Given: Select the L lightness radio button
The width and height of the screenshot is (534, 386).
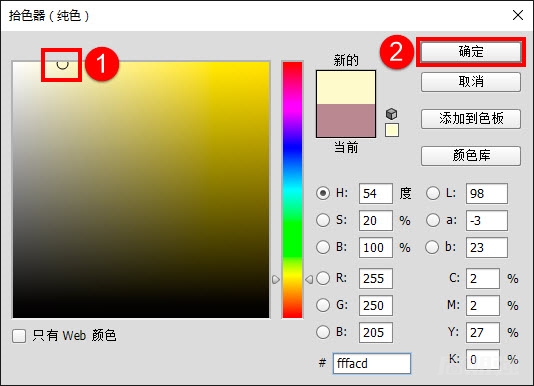Looking at the screenshot, I should click(433, 193).
